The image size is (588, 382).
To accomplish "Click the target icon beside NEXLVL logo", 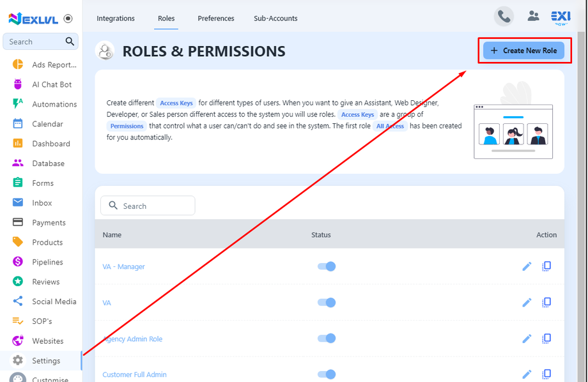I will (68, 19).
